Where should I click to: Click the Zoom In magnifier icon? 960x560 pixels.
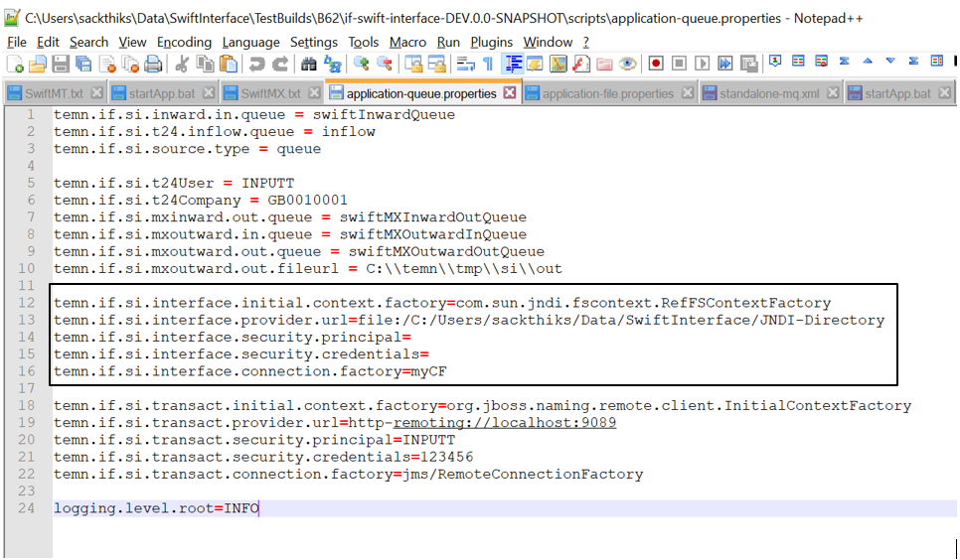click(361, 64)
